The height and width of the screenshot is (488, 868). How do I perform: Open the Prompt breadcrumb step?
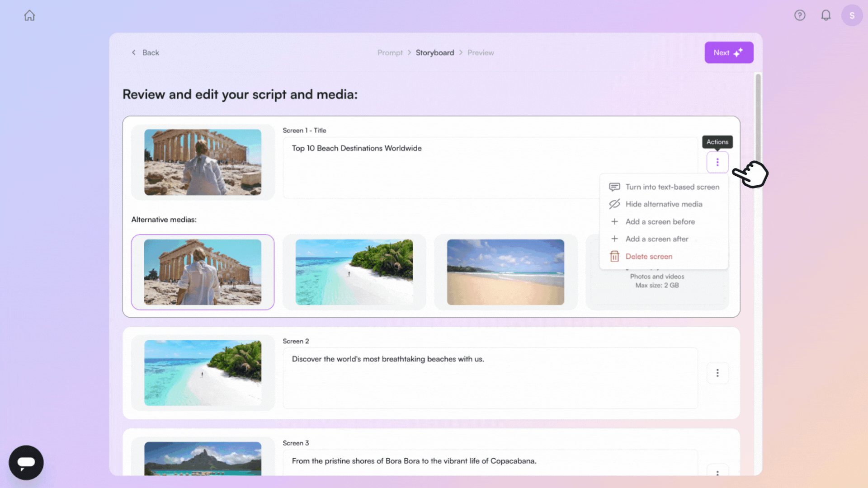(390, 52)
